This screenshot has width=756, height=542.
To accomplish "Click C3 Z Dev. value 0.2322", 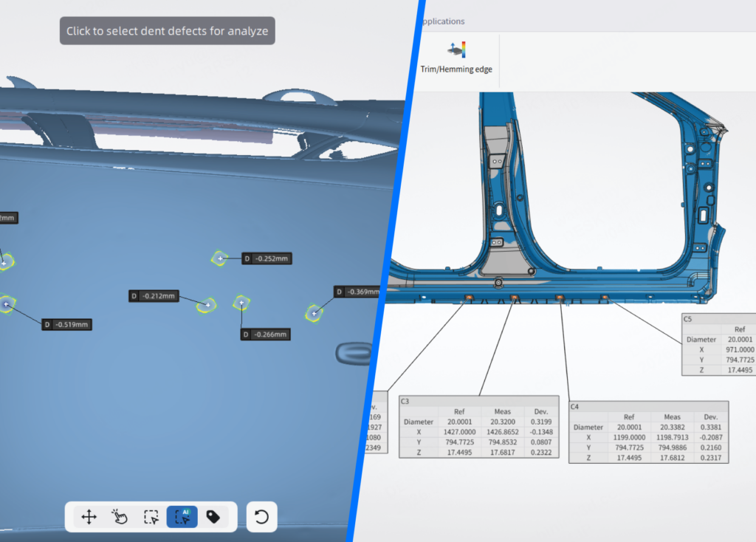I will 541,453.
